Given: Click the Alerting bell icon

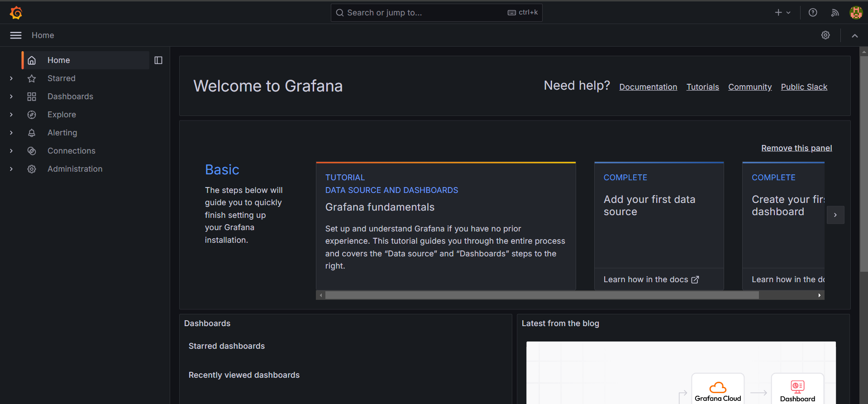Looking at the screenshot, I should (x=32, y=133).
